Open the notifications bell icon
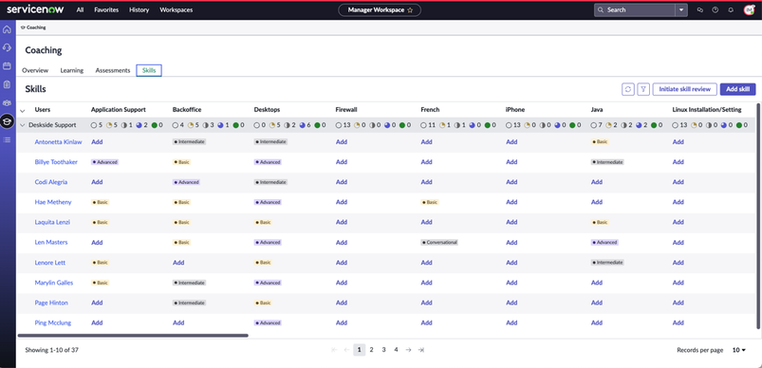Screen dimensions: 762x368 pos(730,10)
